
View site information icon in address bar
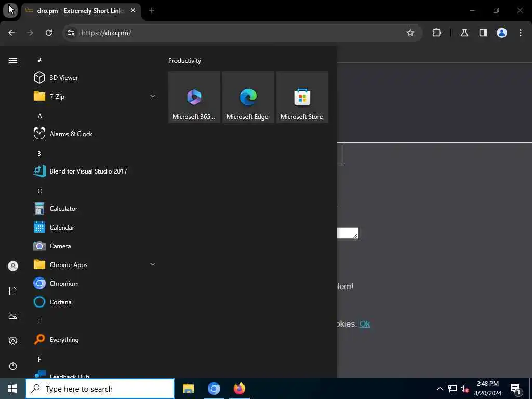pyautogui.click(x=71, y=33)
